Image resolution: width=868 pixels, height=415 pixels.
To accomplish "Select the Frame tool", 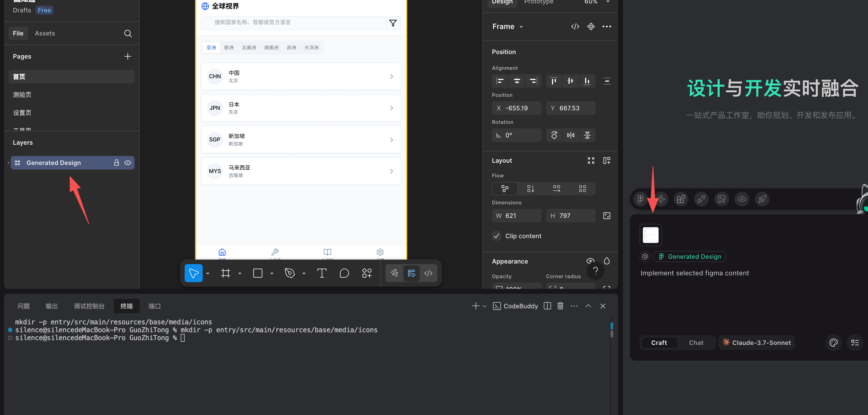I will (226, 273).
